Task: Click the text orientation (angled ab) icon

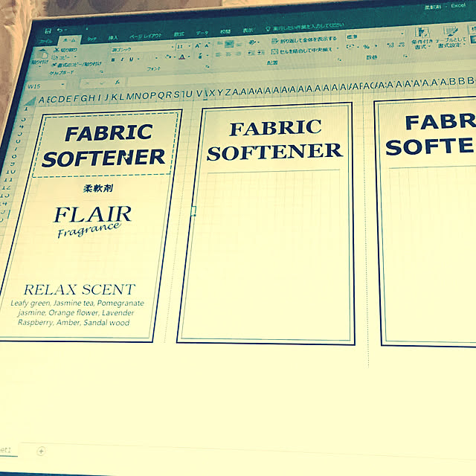Action: 252,42
